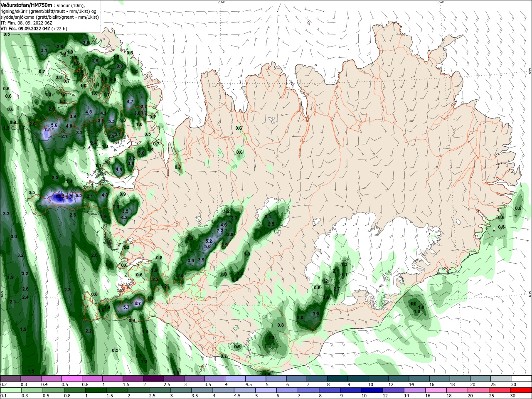
Task: Click the 4.2 precipitation value on the map
Action: 124,217
